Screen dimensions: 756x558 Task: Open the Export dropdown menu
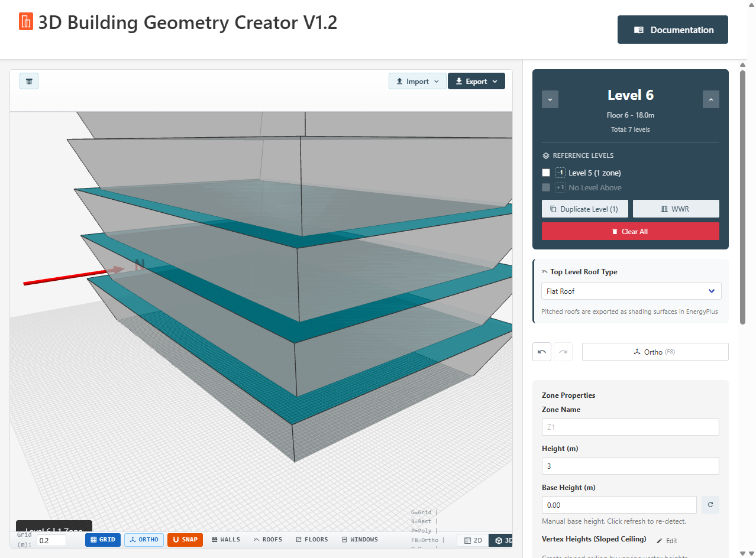pyautogui.click(x=476, y=82)
